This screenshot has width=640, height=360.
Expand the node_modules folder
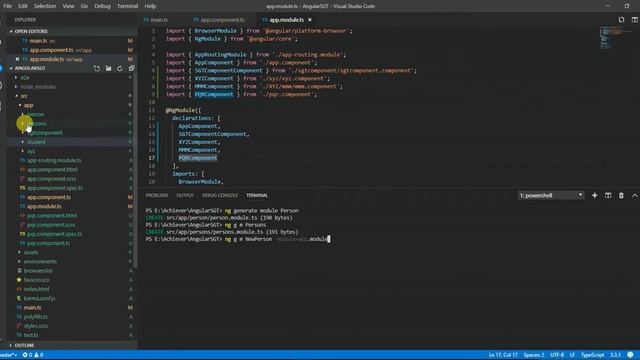click(38, 87)
